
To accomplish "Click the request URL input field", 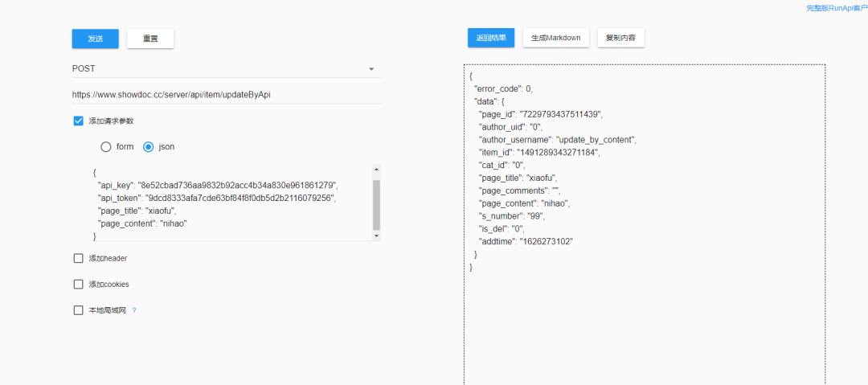I will tap(225, 94).
